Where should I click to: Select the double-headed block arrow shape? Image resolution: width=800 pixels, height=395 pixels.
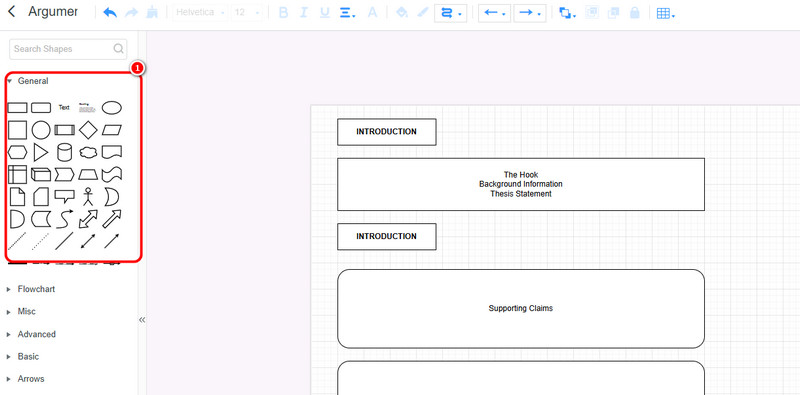coord(88,219)
